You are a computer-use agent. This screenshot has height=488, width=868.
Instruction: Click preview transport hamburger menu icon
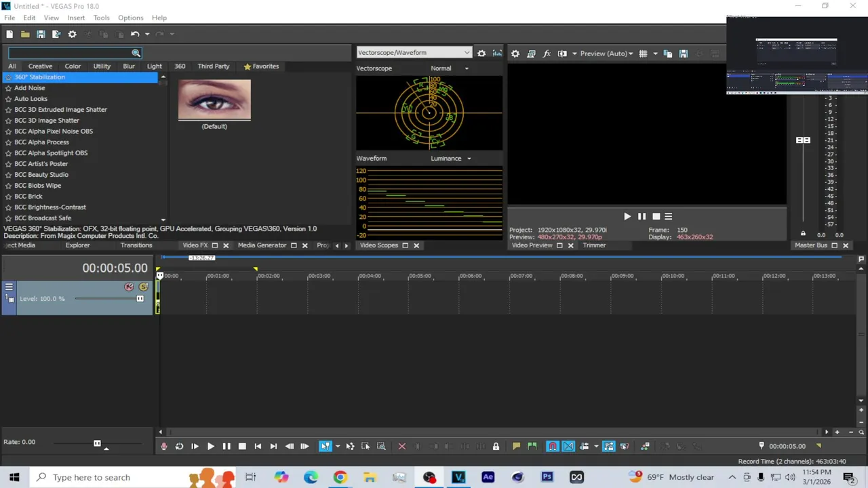tap(668, 216)
